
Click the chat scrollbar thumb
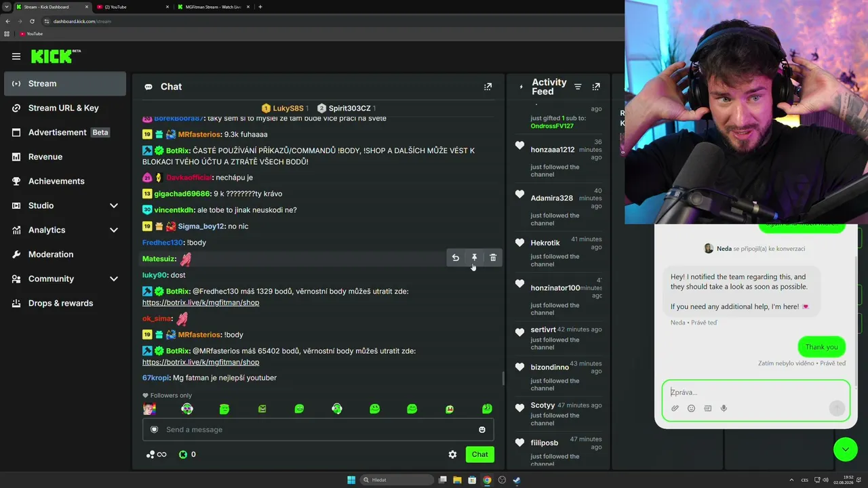point(502,378)
